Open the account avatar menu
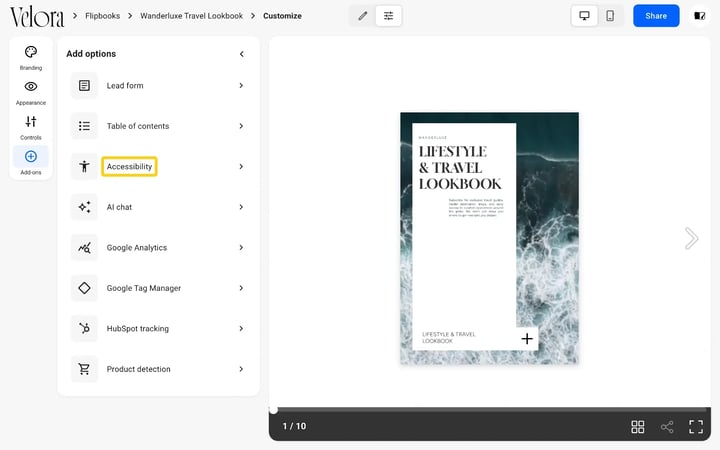The image size is (720, 450). (699, 16)
